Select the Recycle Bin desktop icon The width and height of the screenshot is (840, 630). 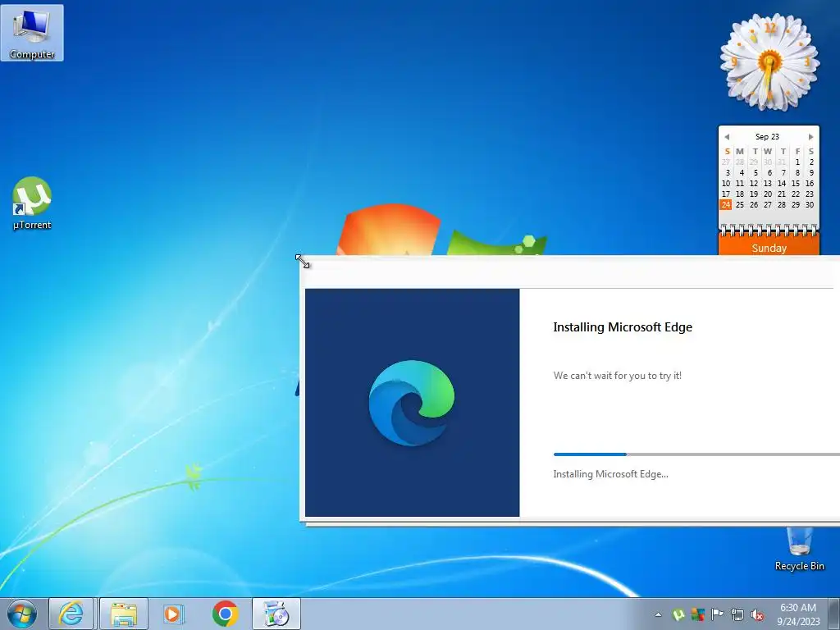click(x=799, y=550)
